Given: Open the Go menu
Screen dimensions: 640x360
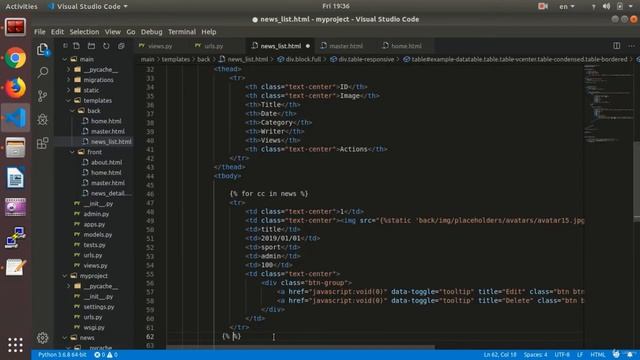Looking at the screenshot, I should pos(131,32).
